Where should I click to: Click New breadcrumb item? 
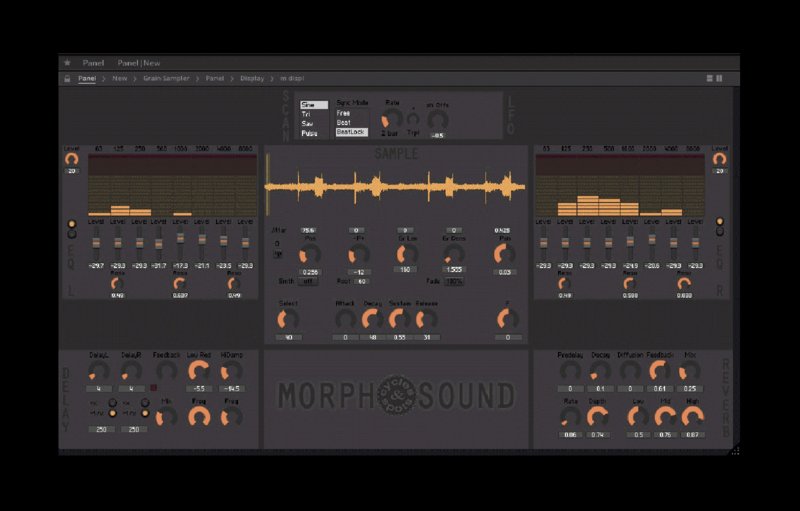pyautogui.click(x=119, y=79)
